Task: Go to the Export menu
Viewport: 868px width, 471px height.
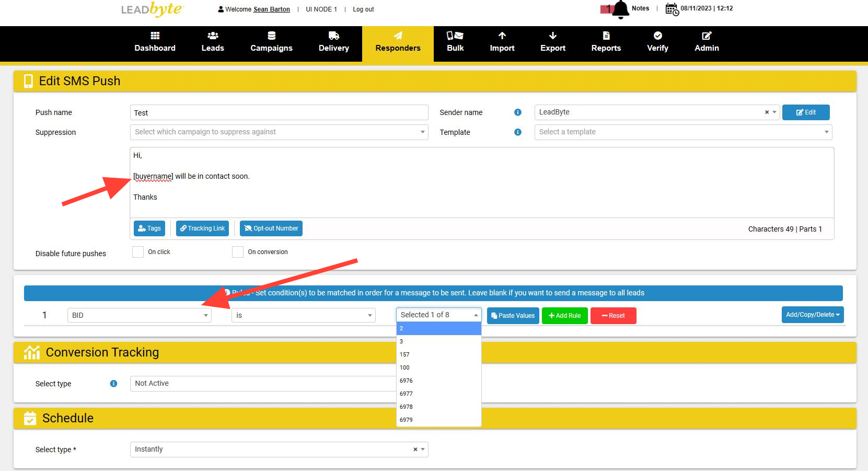Action: pos(553,44)
